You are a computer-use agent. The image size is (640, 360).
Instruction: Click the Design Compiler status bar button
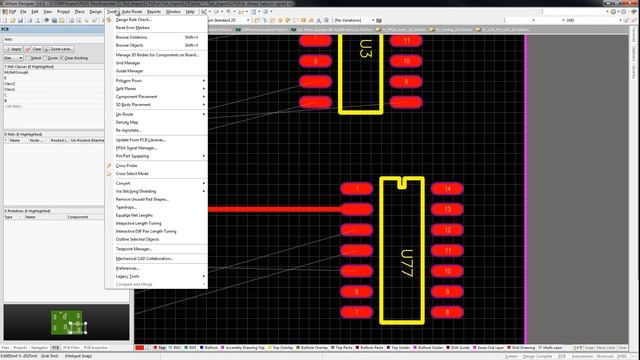coord(538,356)
